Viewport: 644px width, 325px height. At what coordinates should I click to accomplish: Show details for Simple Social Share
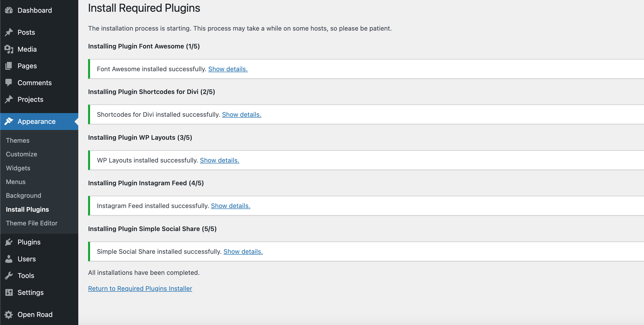point(243,252)
